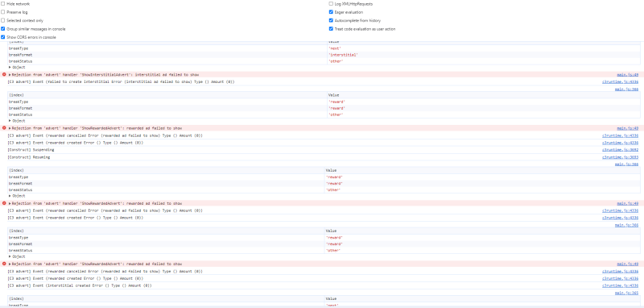Click the 'failed to create interstitial' event message
This screenshot has height=308, width=644.
(122, 81)
